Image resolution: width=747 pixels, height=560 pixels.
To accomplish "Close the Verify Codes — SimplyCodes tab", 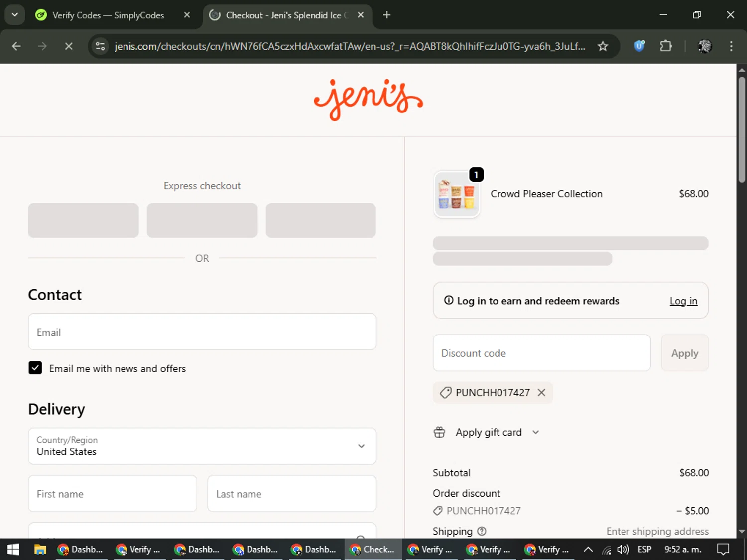I will click(x=187, y=15).
